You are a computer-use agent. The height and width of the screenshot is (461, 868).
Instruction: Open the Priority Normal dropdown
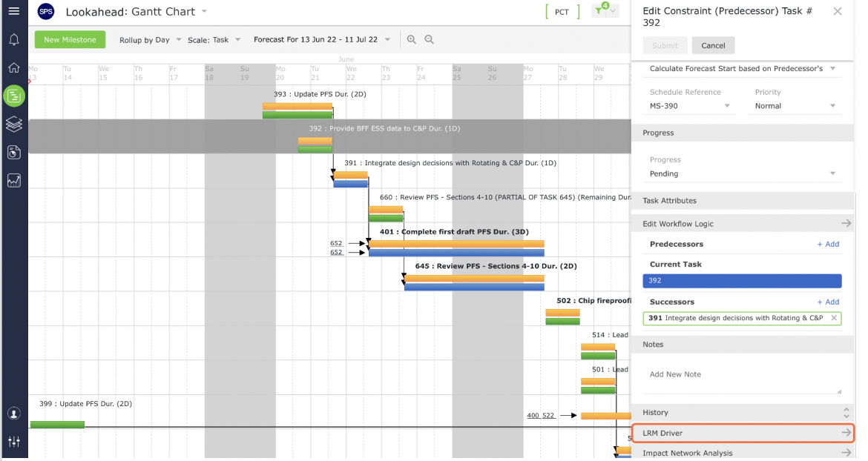(795, 106)
